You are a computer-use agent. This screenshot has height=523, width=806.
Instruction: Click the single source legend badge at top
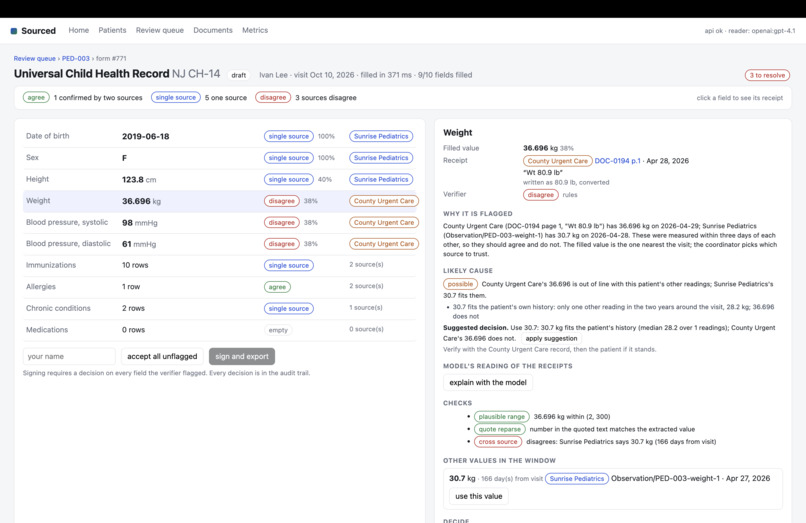176,98
